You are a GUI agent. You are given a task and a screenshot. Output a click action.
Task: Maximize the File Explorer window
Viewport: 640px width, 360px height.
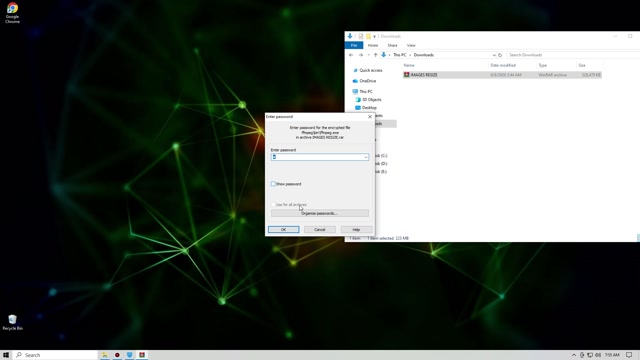630,36
